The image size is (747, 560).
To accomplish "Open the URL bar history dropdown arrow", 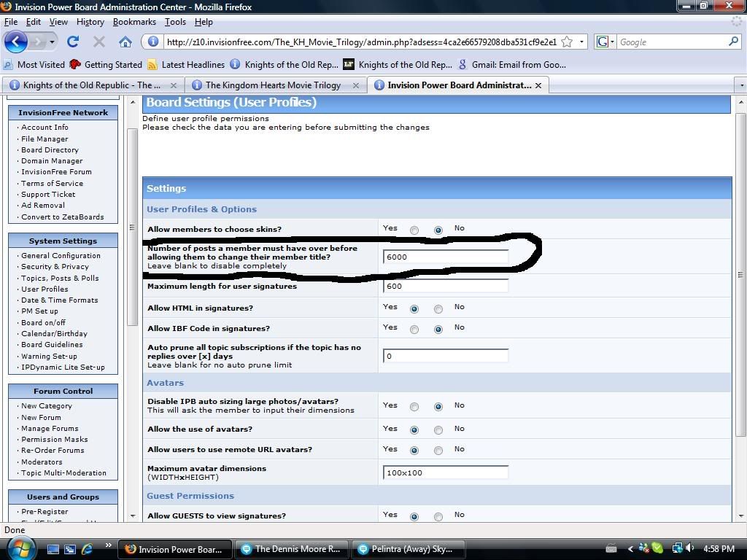I will pos(581,42).
